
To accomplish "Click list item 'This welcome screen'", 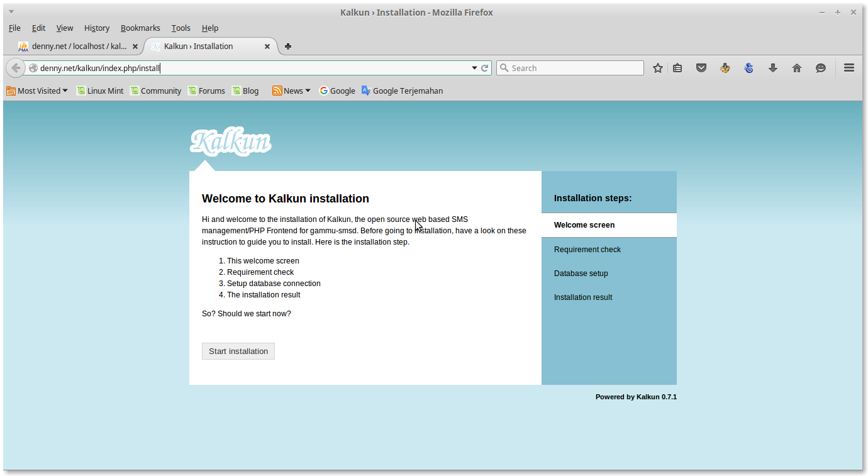I will click(x=263, y=261).
